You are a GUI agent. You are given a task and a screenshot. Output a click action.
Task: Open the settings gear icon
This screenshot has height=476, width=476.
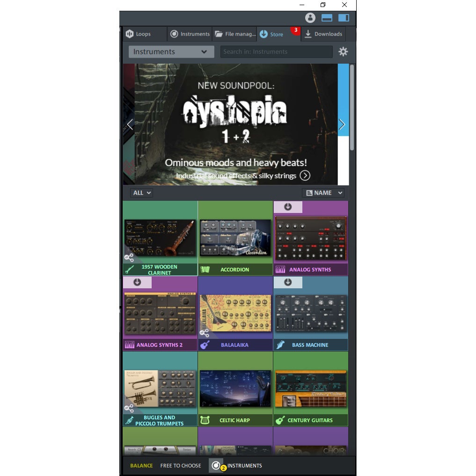tap(343, 51)
